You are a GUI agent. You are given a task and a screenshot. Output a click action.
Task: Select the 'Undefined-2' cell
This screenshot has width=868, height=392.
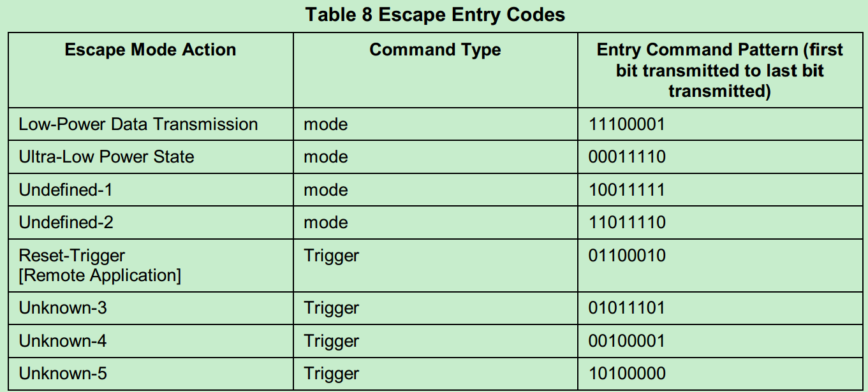pyautogui.click(x=66, y=222)
